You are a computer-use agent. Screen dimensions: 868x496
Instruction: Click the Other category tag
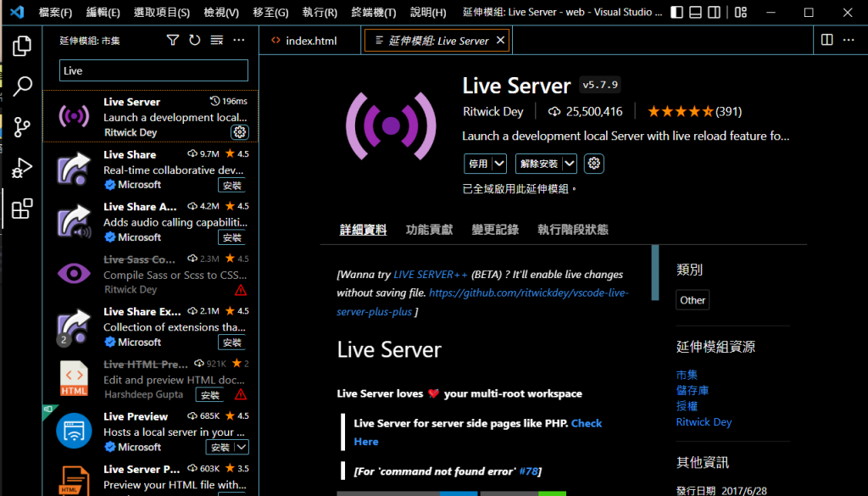click(693, 300)
